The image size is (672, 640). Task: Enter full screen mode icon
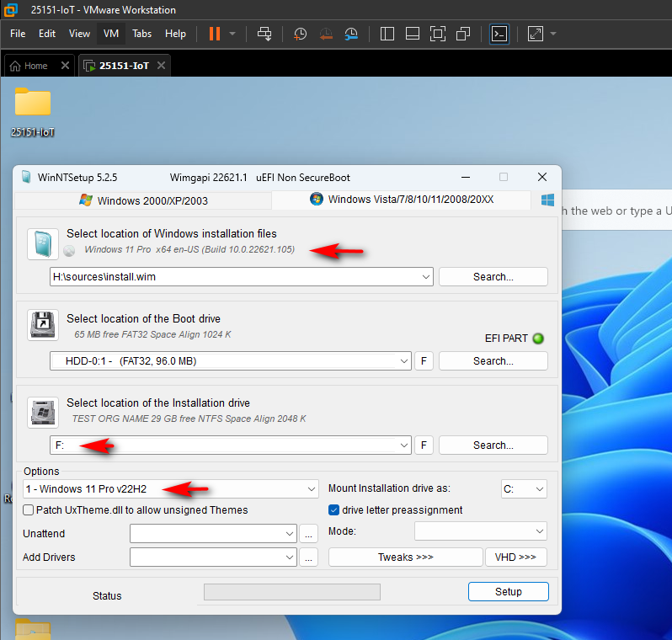point(438,34)
